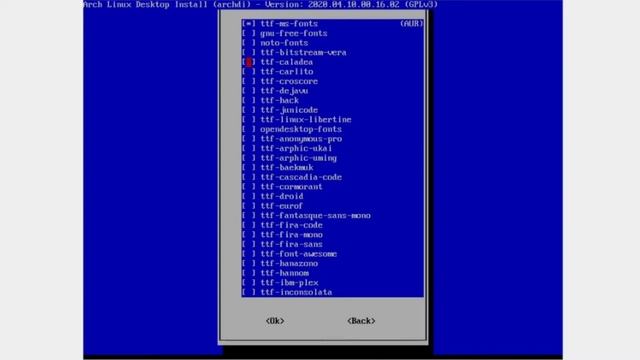This screenshot has width=640, height=360.
Task: Go back with the Back button
Action: [361, 321]
